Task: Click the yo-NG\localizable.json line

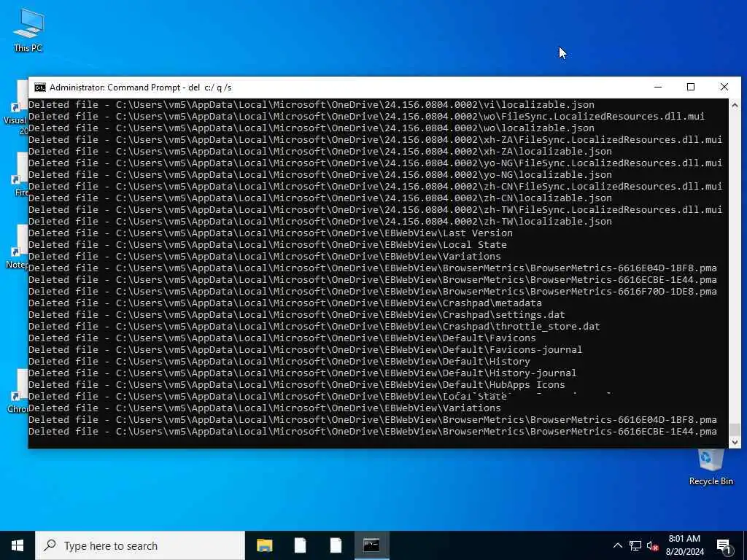Action: coord(320,175)
